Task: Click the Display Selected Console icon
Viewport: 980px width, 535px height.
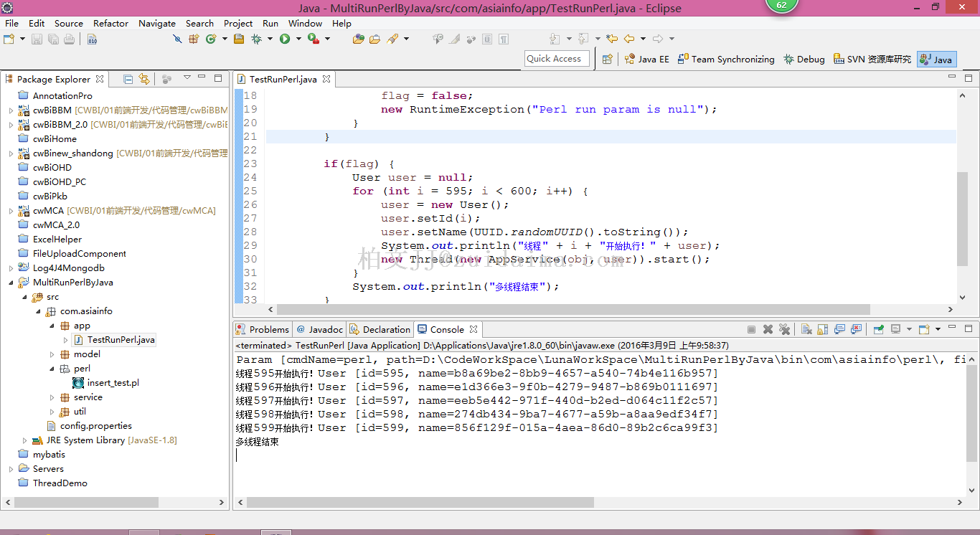Action: (895, 329)
